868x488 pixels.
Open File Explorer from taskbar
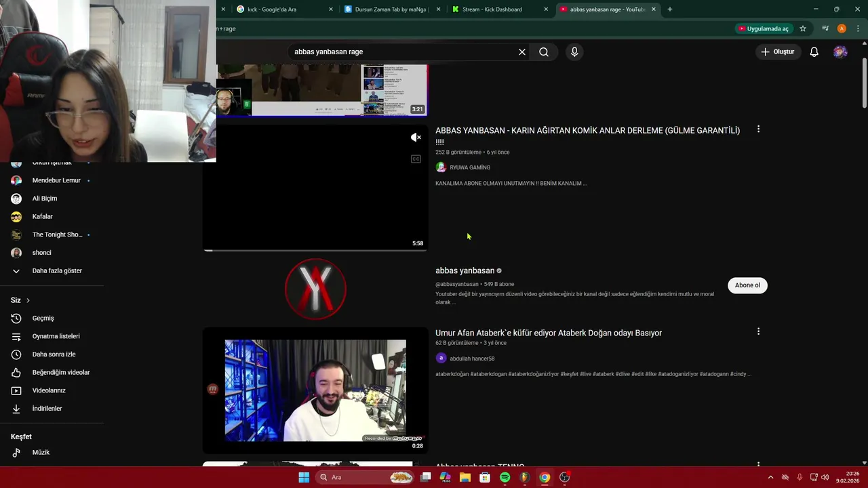465,477
